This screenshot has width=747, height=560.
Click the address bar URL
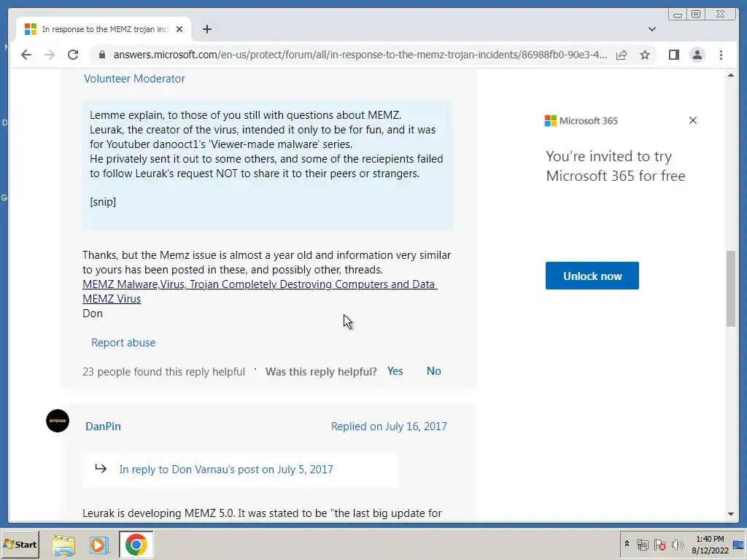360,55
